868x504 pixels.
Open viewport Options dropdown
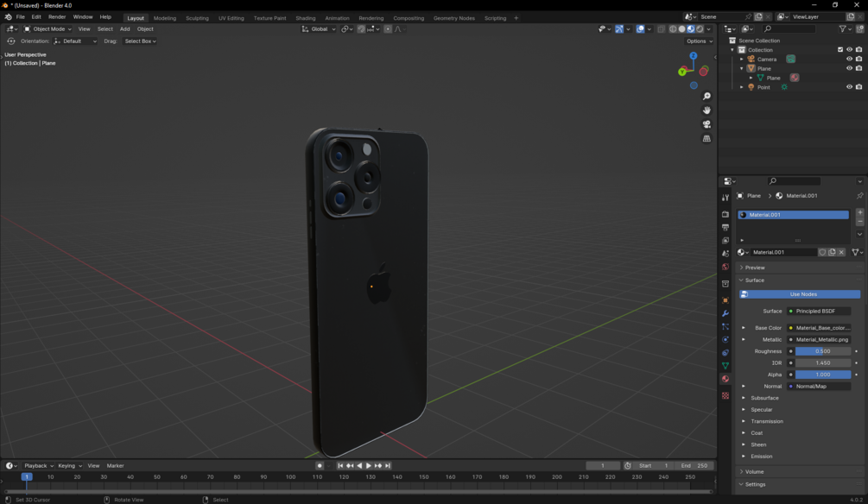pyautogui.click(x=700, y=41)
